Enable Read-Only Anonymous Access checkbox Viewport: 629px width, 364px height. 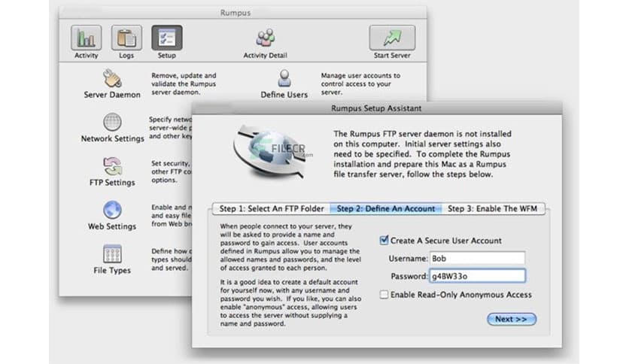[x=384, y=295]
